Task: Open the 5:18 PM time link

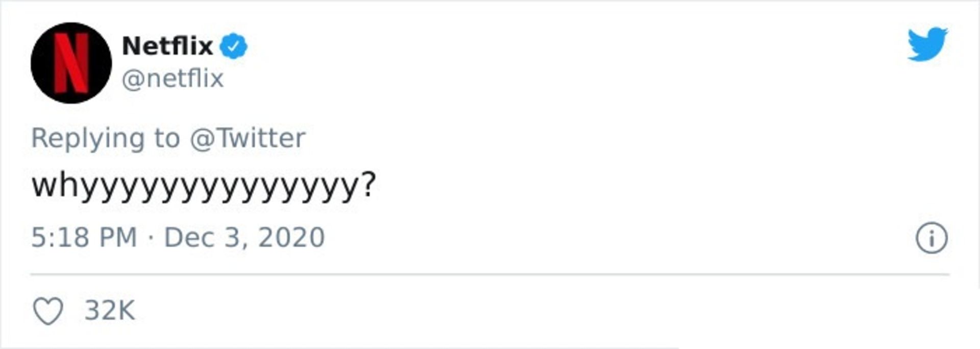Action: pyautogui.click(x=84, y=238)
